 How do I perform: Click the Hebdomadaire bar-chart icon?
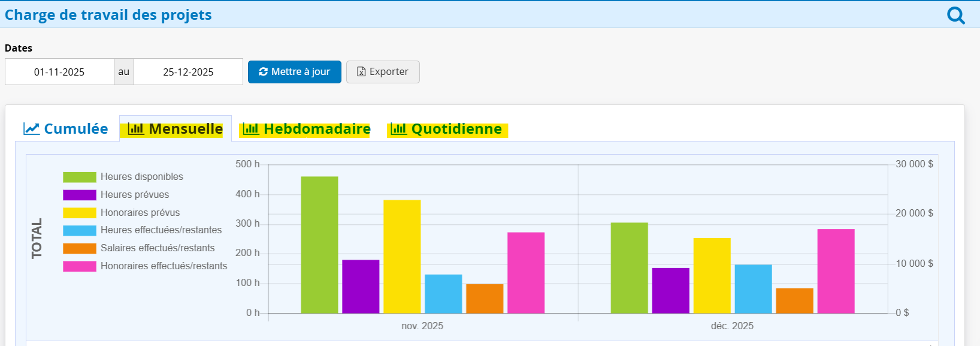[x=251, y=129]
